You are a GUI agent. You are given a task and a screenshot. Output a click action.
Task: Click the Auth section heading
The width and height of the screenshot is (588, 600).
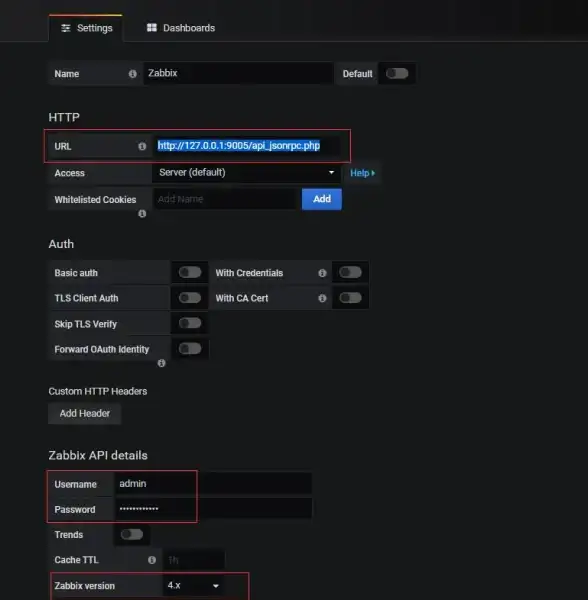pos(61,244)
